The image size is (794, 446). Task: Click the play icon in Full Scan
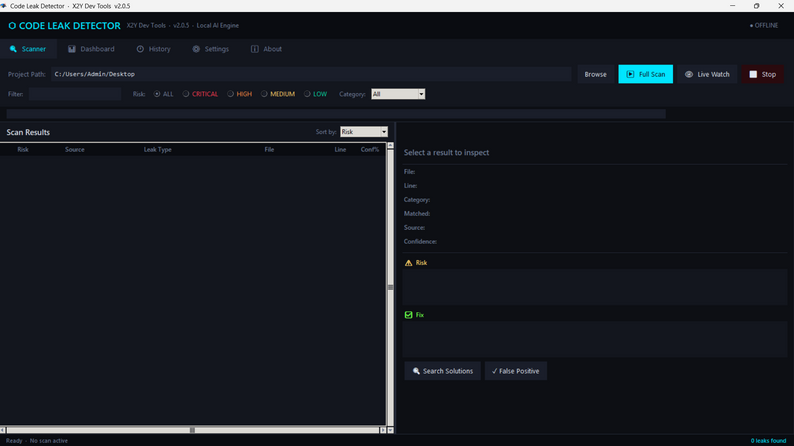pos(630,74)
